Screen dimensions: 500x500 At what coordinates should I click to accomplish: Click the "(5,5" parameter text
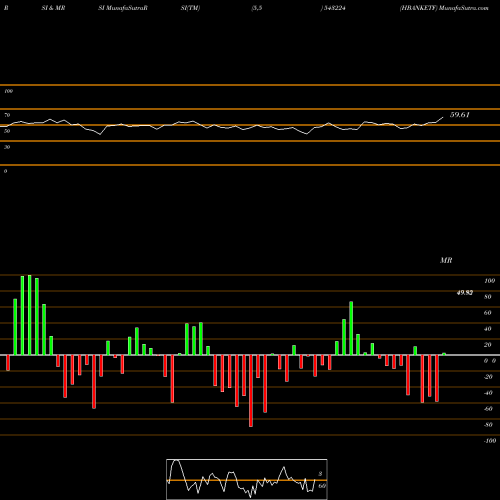[257, 8]
